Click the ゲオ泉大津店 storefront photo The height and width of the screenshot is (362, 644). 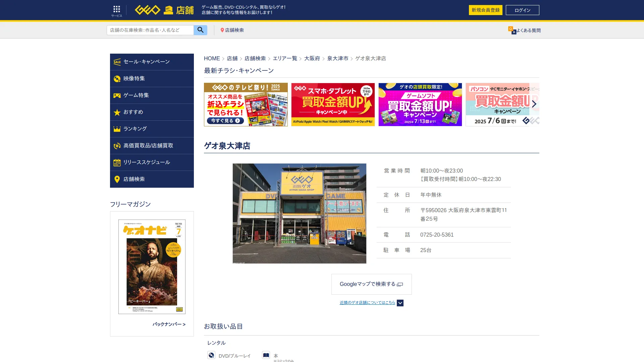coord(300,214)
